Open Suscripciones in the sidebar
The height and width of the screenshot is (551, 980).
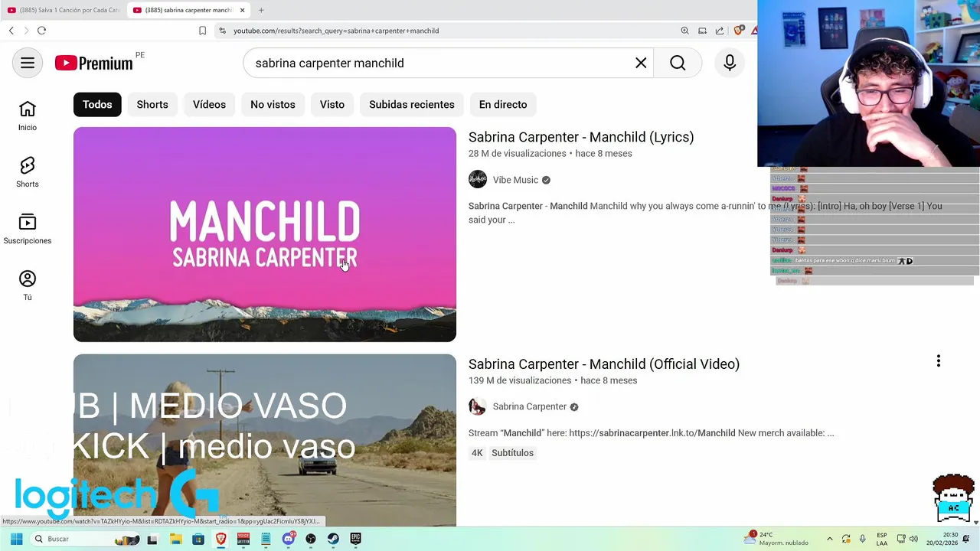click(x=28, y=230)
